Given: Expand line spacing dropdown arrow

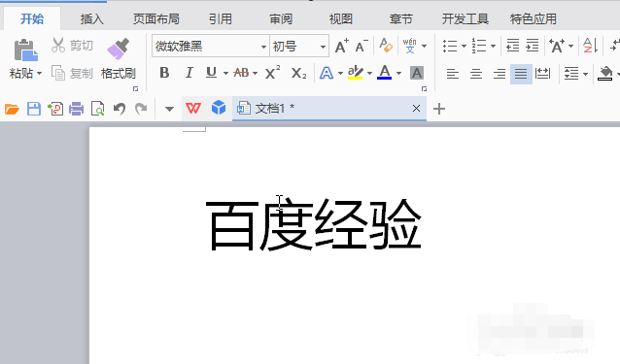Looking at the screenshot, I should coord(585,74).
